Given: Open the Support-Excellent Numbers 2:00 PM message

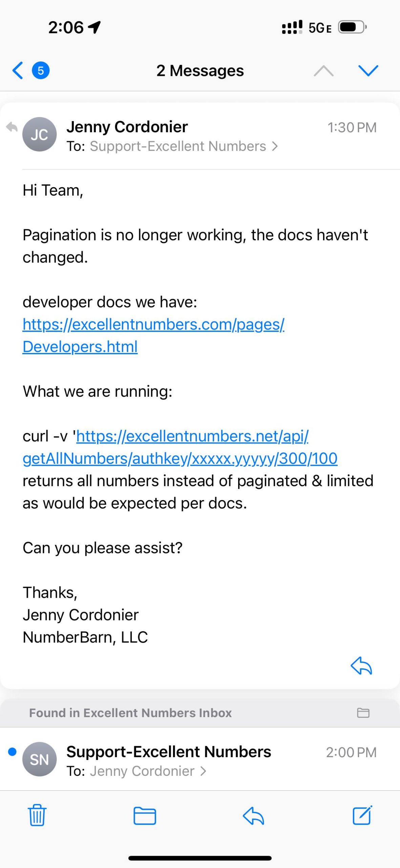Looking at the screenshot, I should point(200,759).
